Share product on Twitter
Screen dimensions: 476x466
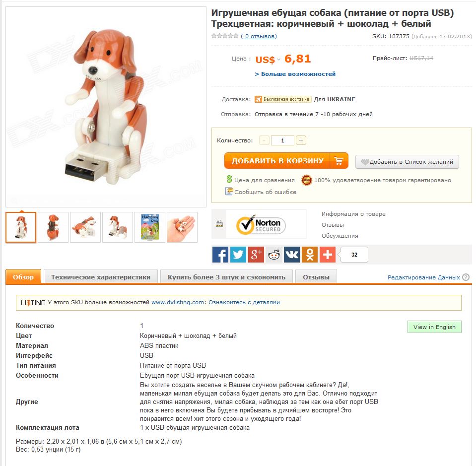238,255
